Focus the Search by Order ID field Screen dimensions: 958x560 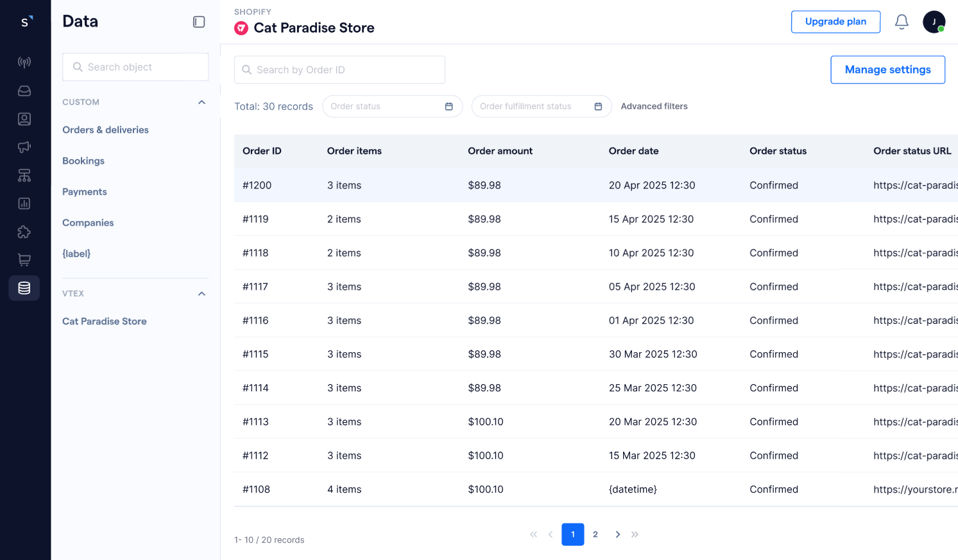pyautogui.click(x=339, y=69)
